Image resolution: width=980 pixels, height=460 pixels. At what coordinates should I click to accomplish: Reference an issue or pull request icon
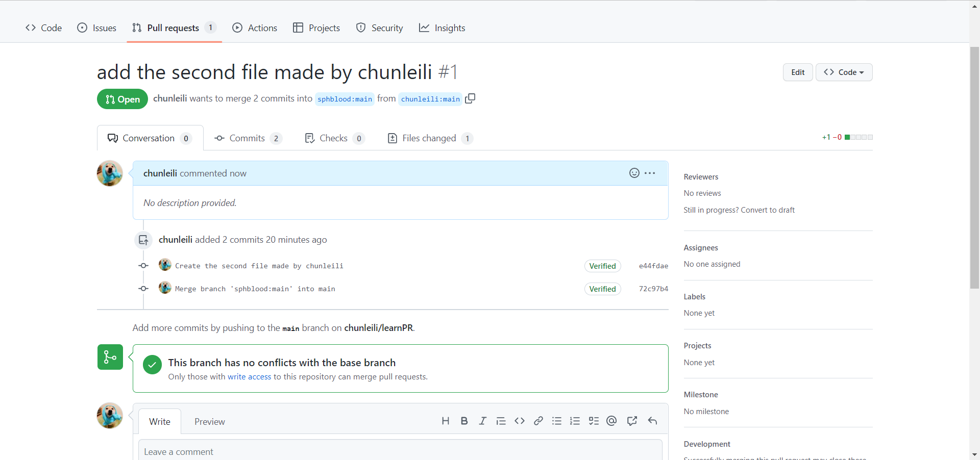pyautogui.click(x=632, y=421)
